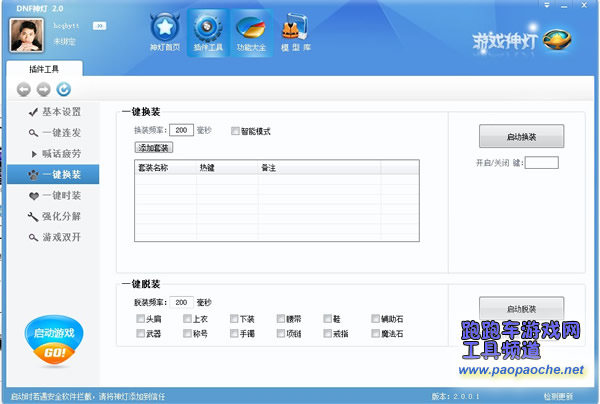The width and height of the screenshot is (600, 404).
Task: Go back with the left arrow button
Action: pos(24,90)
